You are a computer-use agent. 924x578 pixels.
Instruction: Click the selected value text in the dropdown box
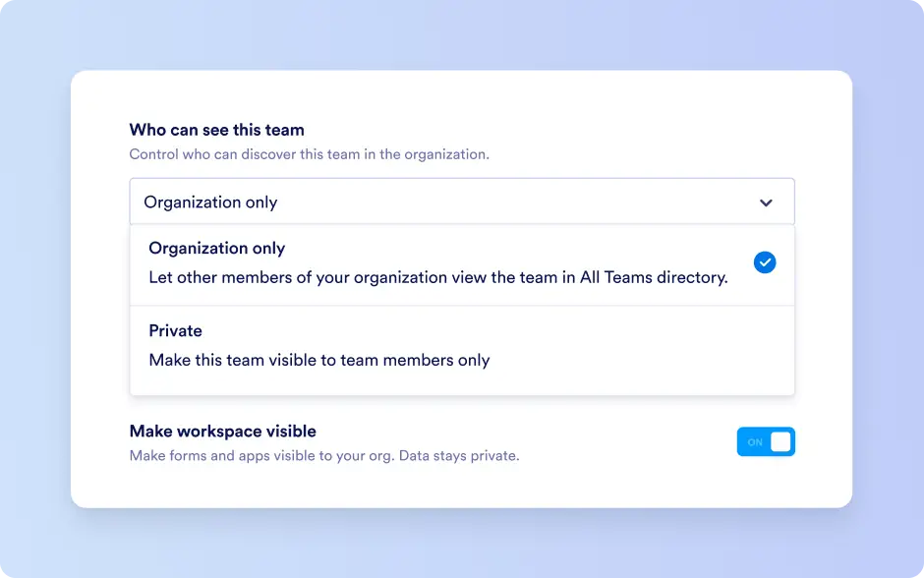point(210,202)
